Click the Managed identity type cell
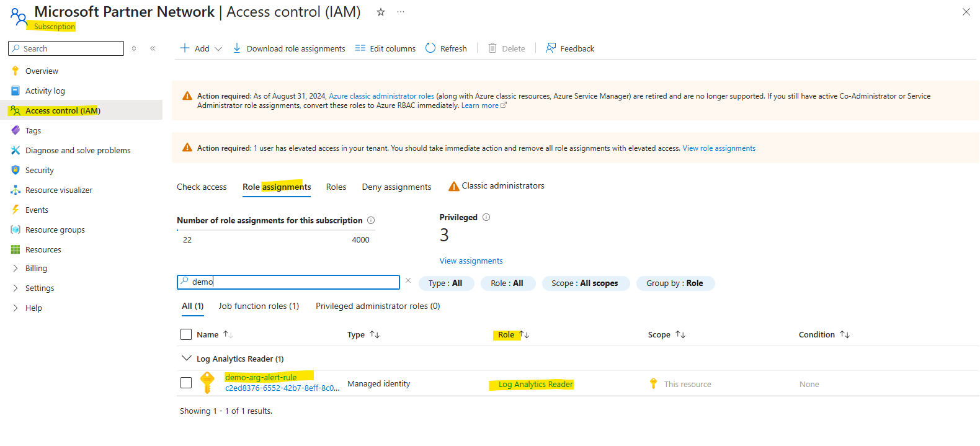This screenshot has width=980, height=446. 378,384
